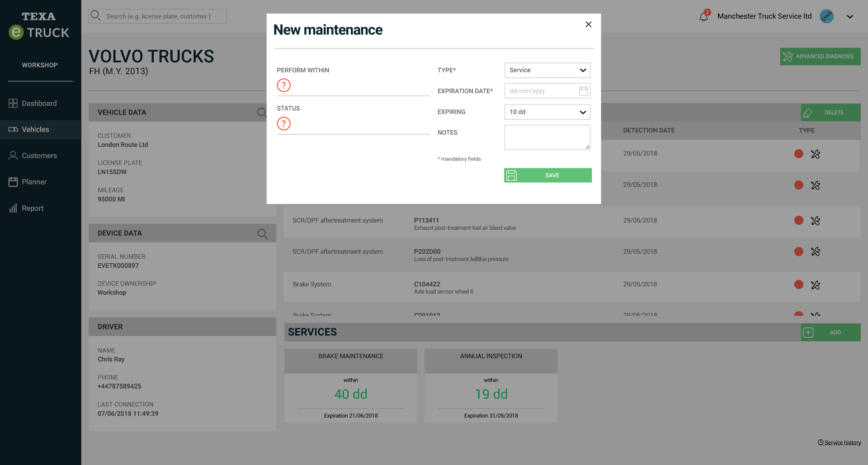The image size is (868, 465).
Task: Click fault code C104422
Action: click(427, 284)
